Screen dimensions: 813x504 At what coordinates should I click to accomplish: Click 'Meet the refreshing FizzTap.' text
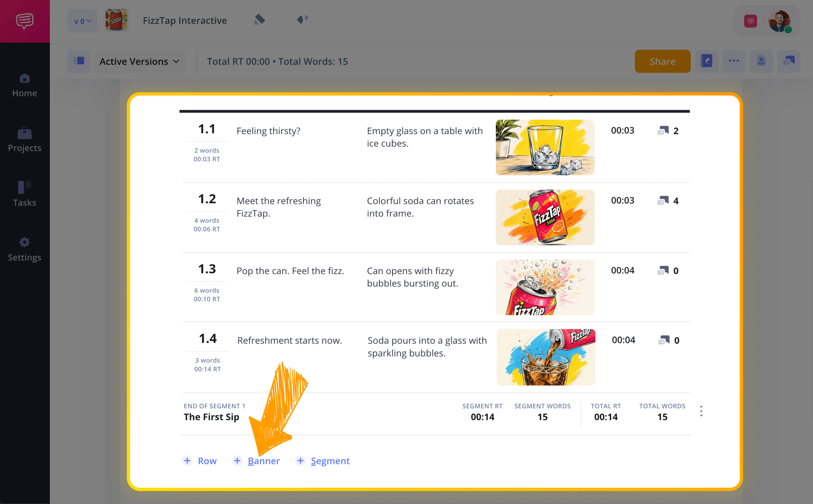coord(279,207)
